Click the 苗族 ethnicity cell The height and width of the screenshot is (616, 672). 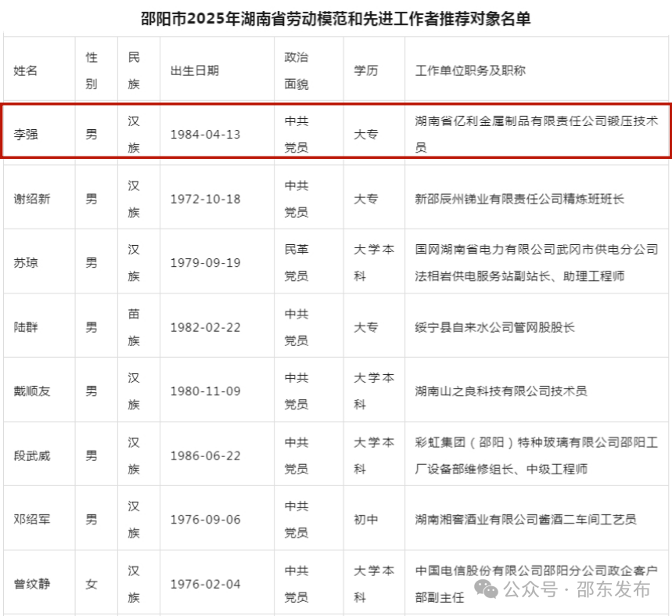click(134, 327)
